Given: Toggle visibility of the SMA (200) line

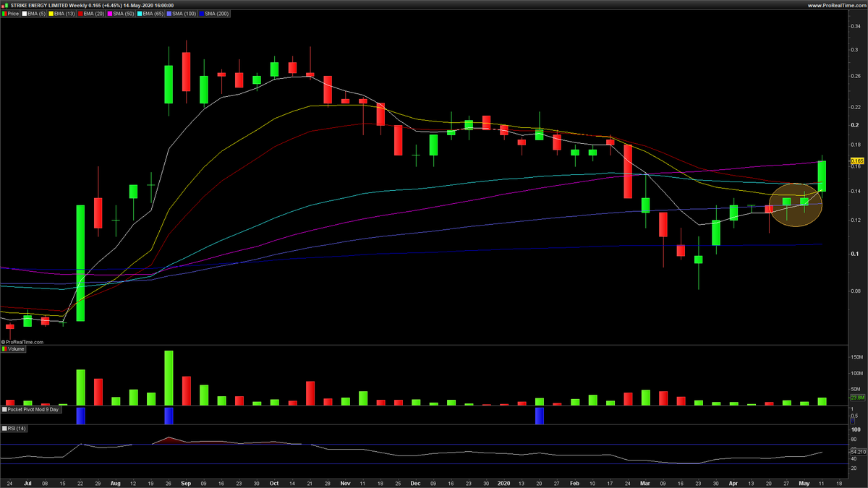Looking at the screenshot, I should [x=201, y=12].
